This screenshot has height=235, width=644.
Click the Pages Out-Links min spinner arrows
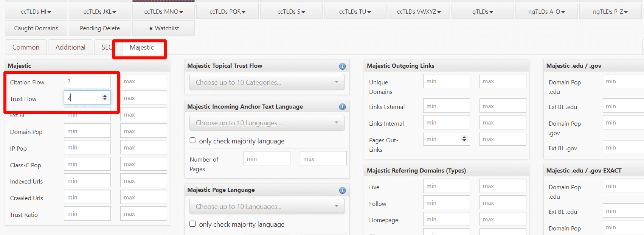pos(464,139)
